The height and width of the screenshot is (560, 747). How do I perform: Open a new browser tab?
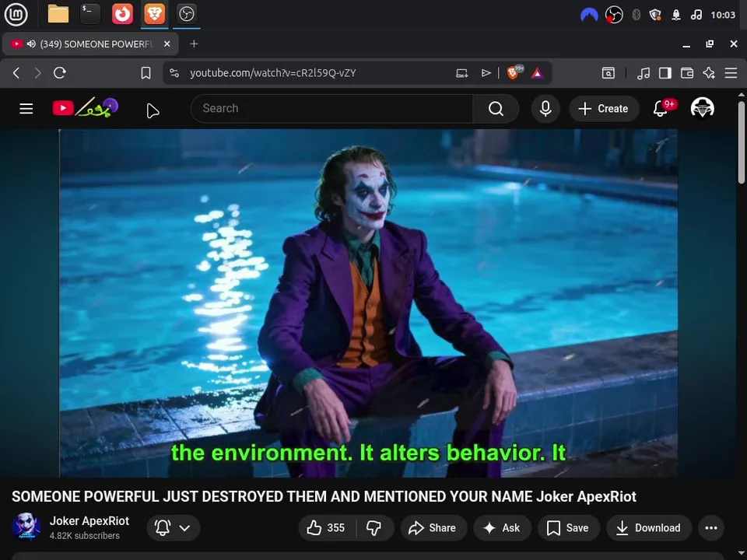click(194, 44)
